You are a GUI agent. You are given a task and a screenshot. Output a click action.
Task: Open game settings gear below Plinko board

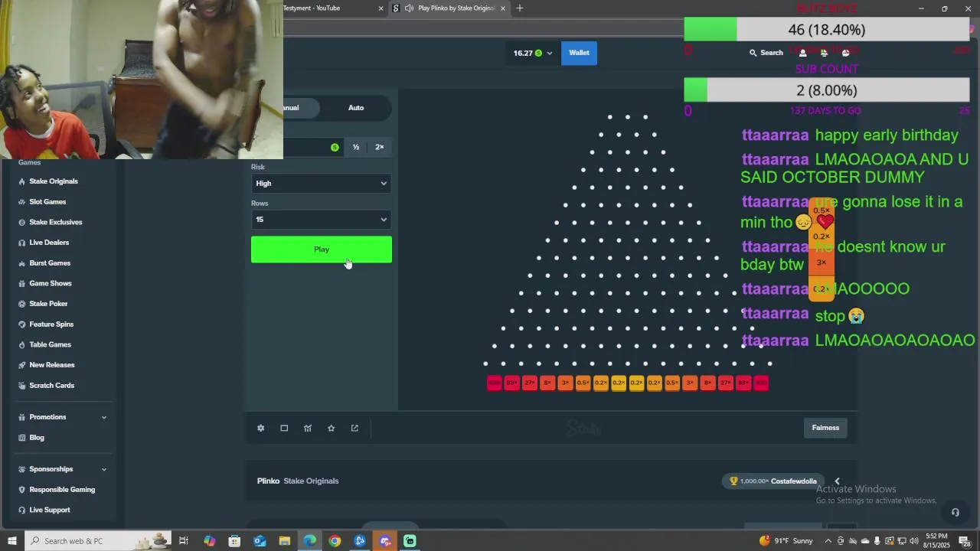(x=260, y=428)
